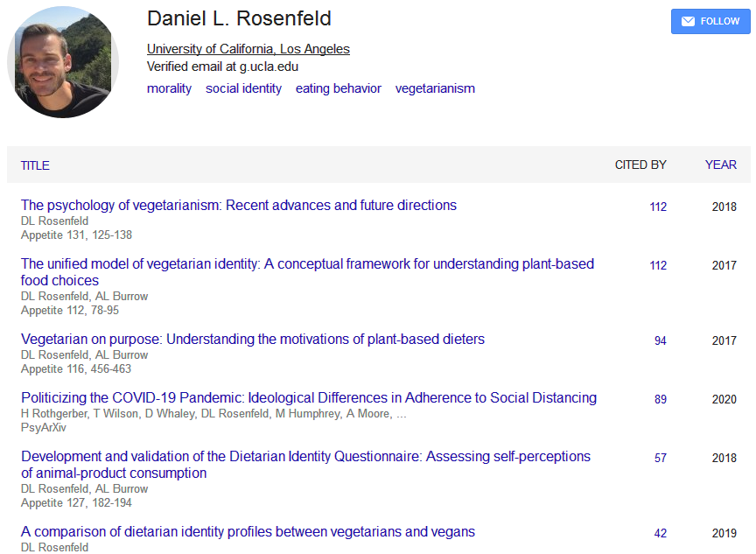The height and width of the screenshot is (554, 756).
Task: Click the envelope icon on Follow button
Action: pos(688,21)
